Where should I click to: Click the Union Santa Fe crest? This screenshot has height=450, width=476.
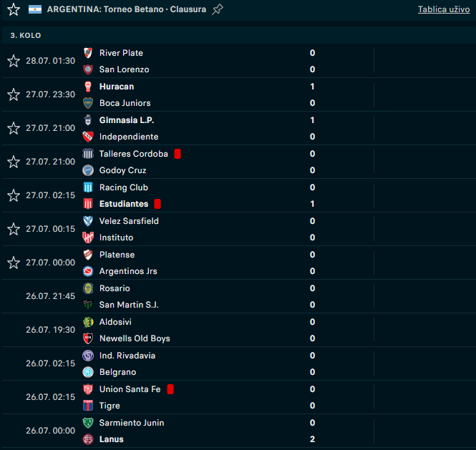(88, 389)
